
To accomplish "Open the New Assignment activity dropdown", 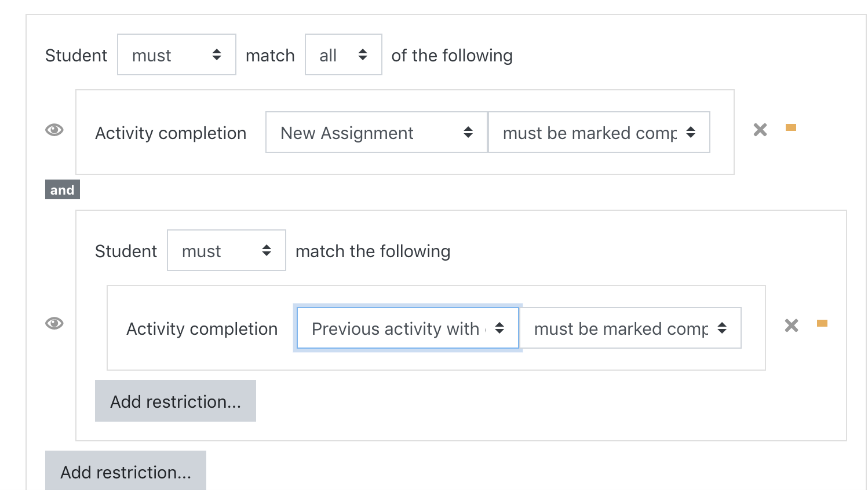I will pos(377,132).
